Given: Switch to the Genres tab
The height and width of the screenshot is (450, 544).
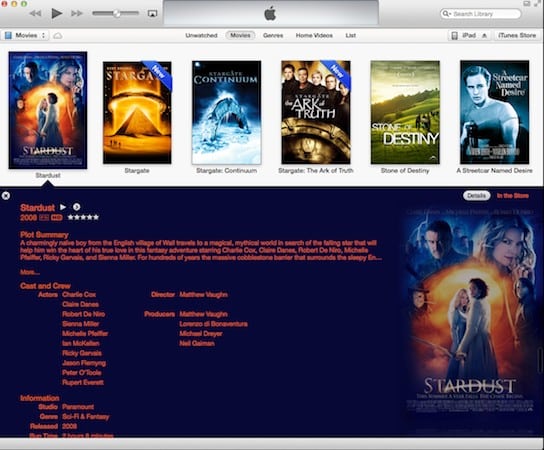Looking at the screenshot, I should 273,35.
